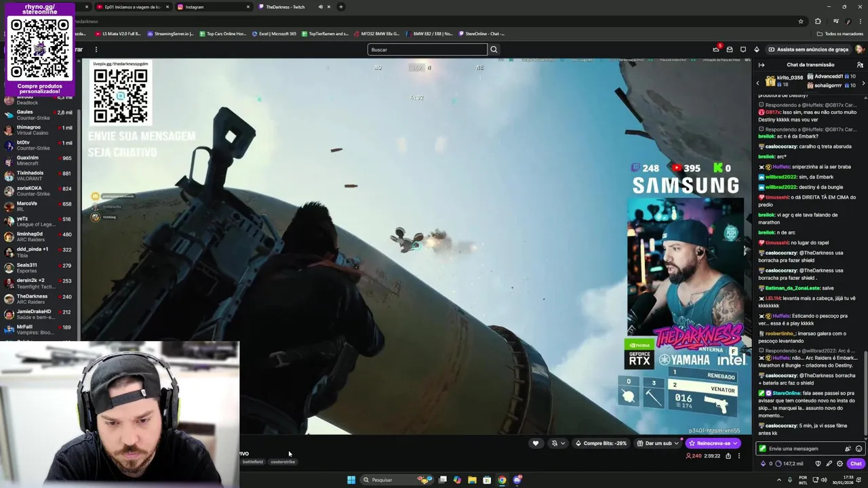Screen dimensions: 868x488
Task: Click the counterstrike tag below stream
Action: [x=283, y=462]
